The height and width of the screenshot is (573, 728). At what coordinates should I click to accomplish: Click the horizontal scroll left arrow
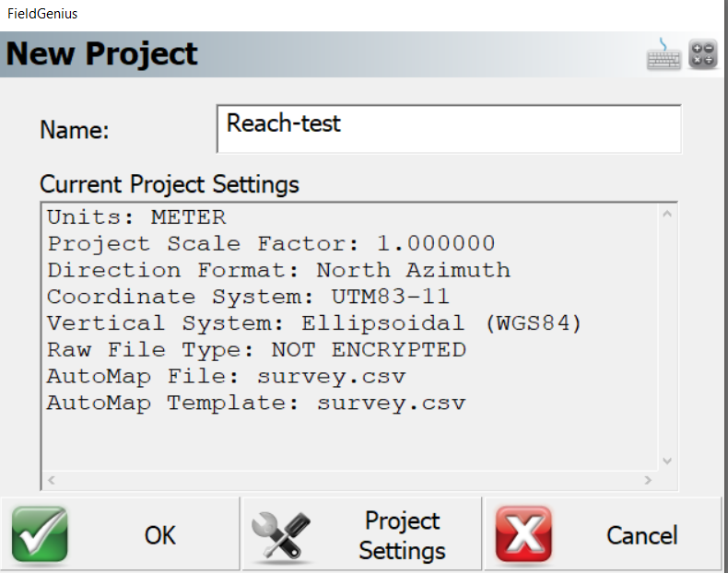tap(52, 480)
